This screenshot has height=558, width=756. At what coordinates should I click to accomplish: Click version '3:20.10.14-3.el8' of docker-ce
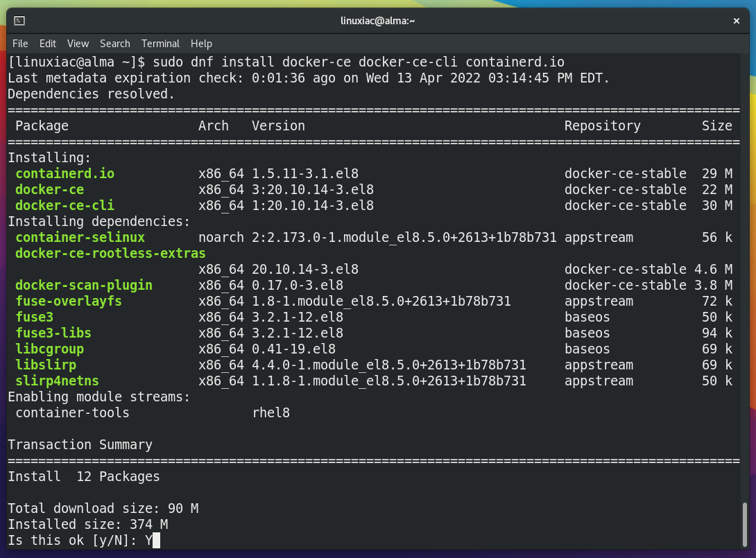coord(312,189)
